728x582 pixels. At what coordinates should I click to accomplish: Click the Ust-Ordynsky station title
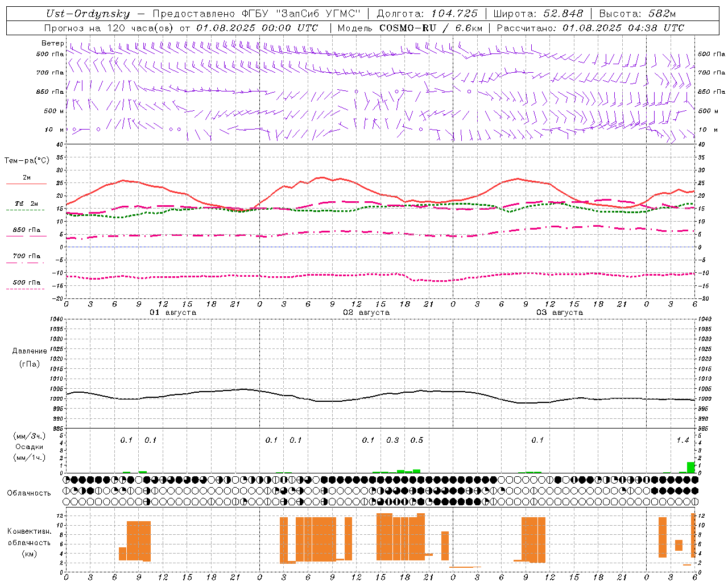pos(88,14)
